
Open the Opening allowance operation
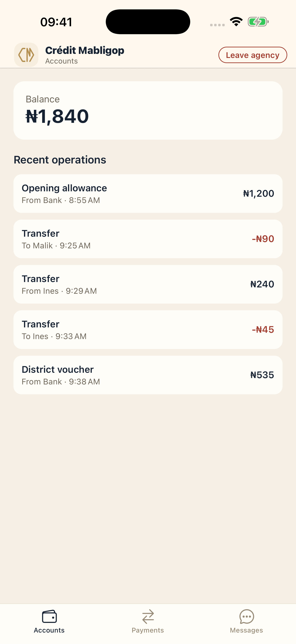(148, 194)
